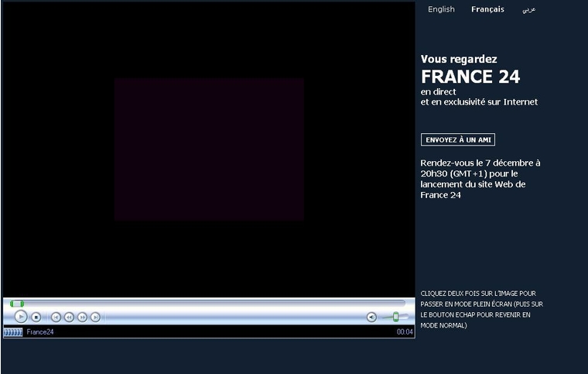The width and height of the screenshot is (588, 374).
Task: Click the ENVOYEZ À UN AMI button
Action: coord(458,139)
